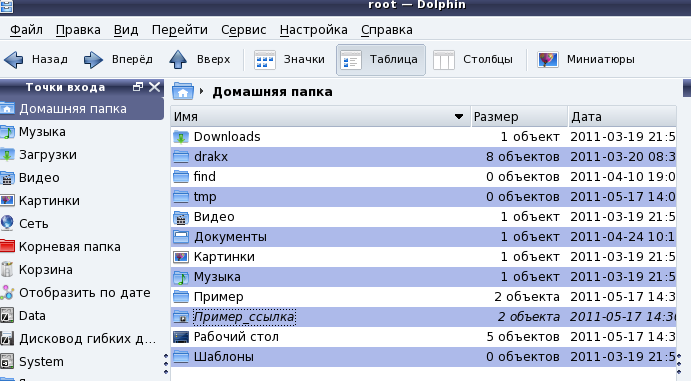Click the Имя column sort arrow

tap(459, 117)
